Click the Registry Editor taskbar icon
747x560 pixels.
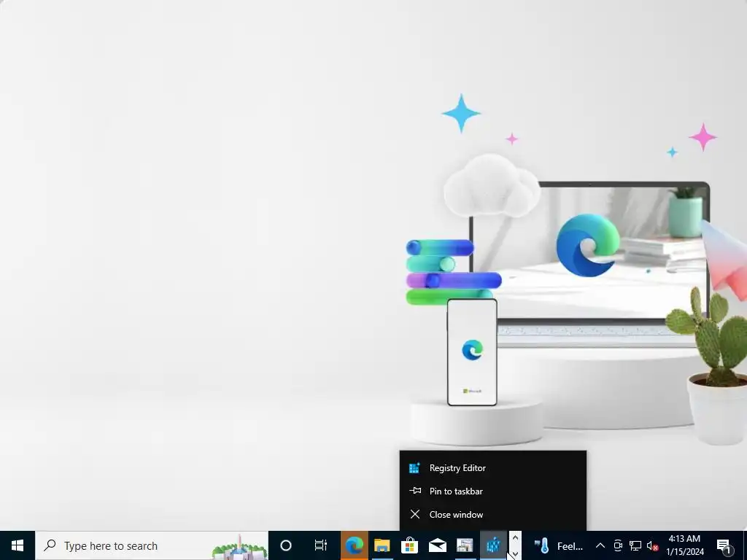tap(493, 545)
